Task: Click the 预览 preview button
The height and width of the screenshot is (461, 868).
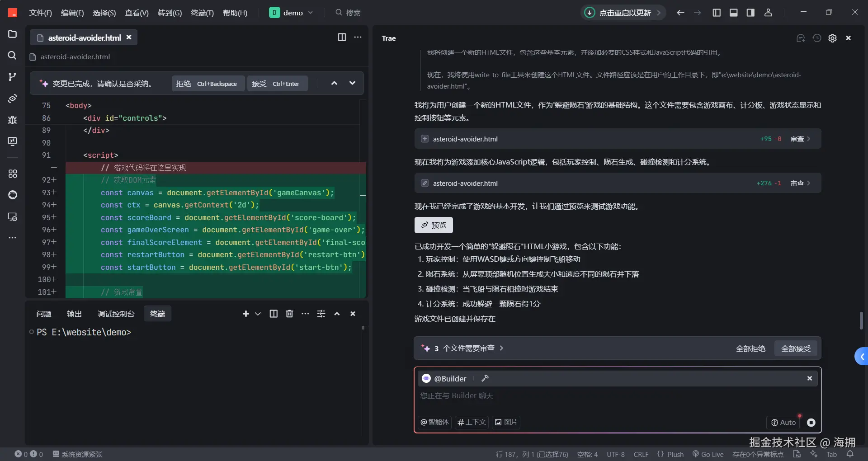Action: (434, 225)
